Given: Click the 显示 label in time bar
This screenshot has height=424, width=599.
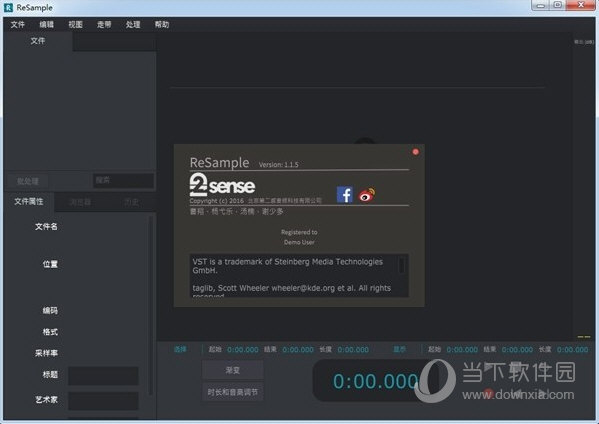Looking at the screenshot, I should 400,349.
